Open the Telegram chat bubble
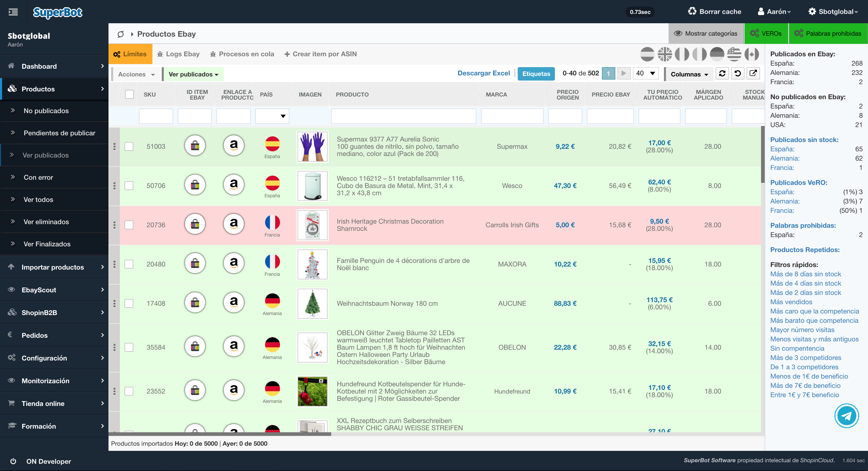 [847, 416]
